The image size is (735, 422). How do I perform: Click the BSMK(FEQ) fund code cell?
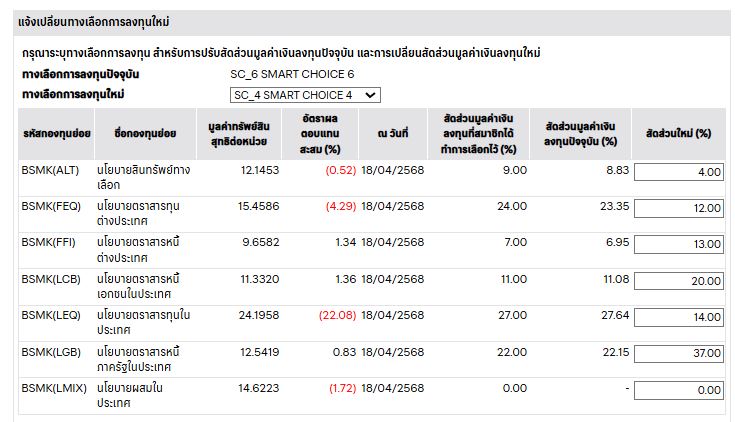(51, 206)
